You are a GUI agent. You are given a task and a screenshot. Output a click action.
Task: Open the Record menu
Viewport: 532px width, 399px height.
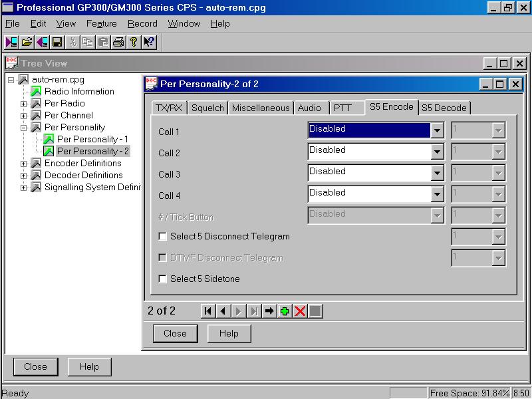142,23
